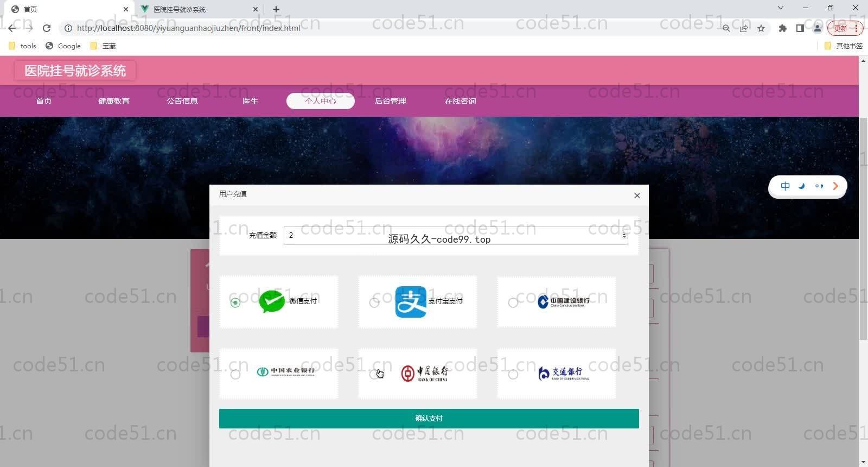Click the page vertical scrollbar thumb
This screenshot has height=467, width=868.
pyautogui.click(x=863, y=229)
